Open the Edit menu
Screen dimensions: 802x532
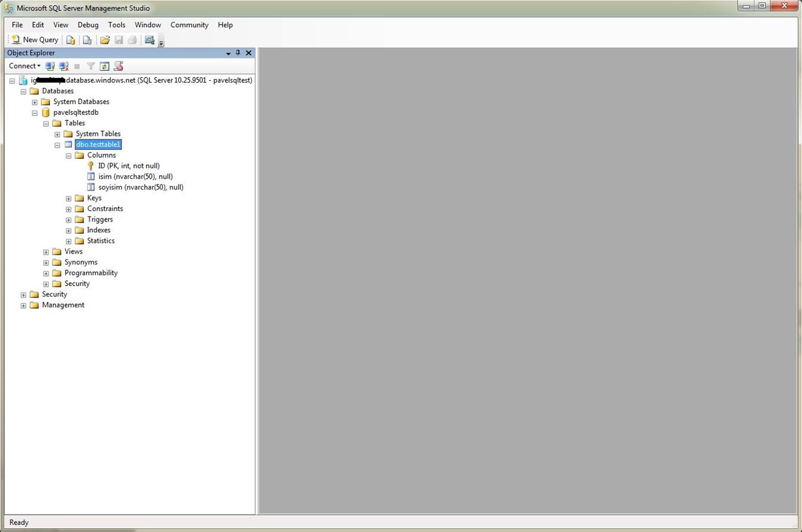pos(38,25)
